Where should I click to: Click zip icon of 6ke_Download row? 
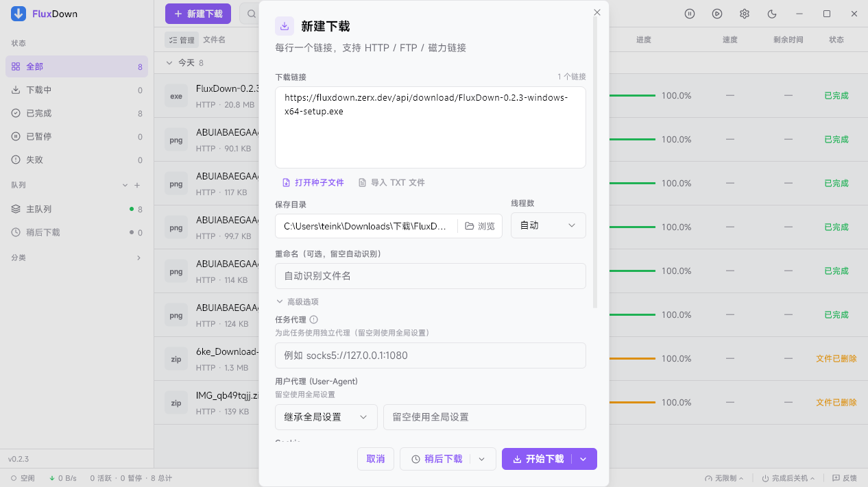tap(176, 360)
